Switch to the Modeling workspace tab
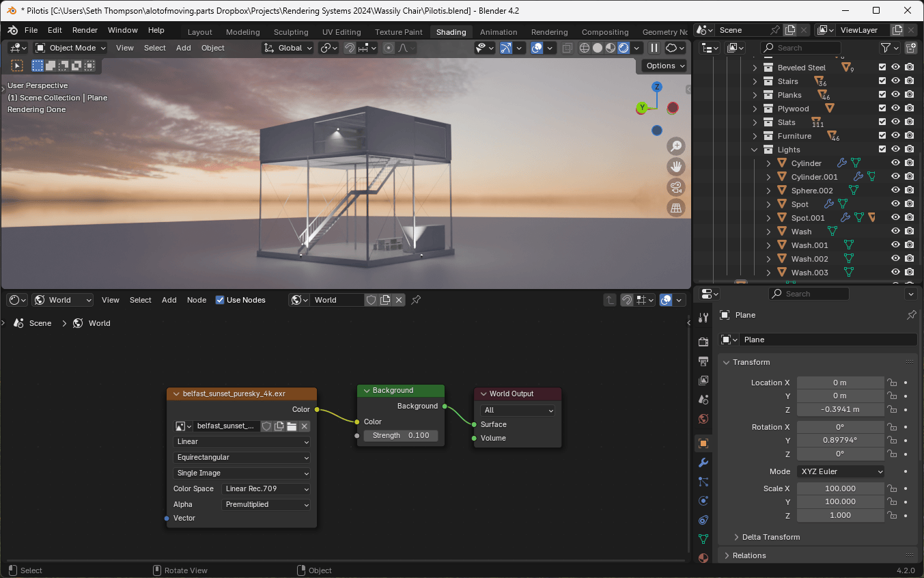The height and width of the screenshot is (578, 924). pyautogui.click(x=243, y=32)
